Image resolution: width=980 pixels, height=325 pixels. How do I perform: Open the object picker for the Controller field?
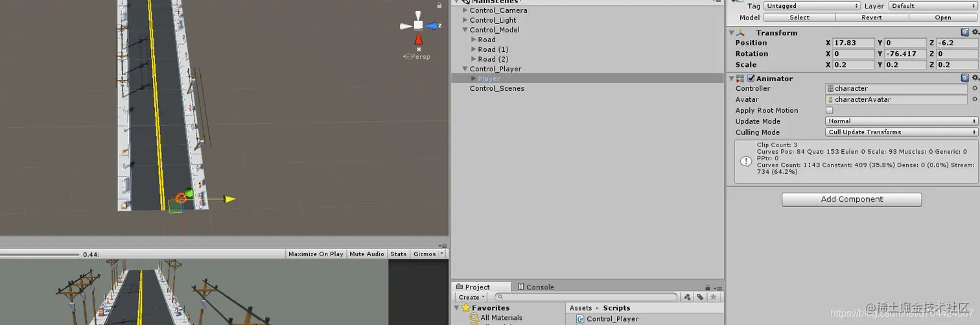(x=975, y=88)
